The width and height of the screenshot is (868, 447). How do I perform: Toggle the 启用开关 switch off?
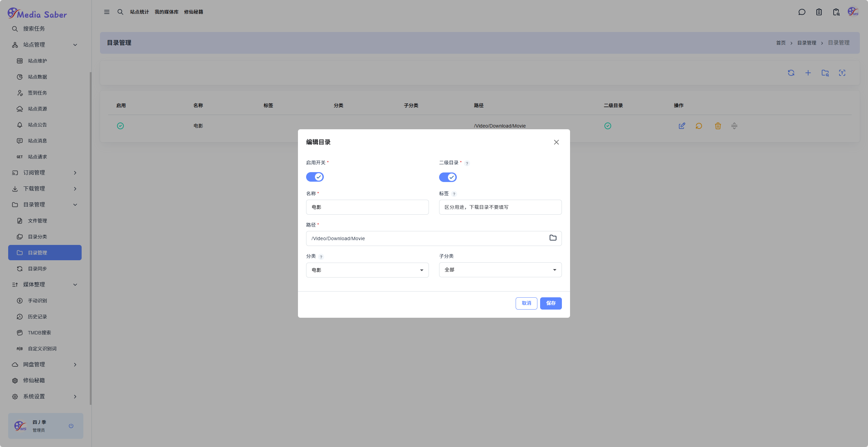pyautogui.click(x=315, y=177)
